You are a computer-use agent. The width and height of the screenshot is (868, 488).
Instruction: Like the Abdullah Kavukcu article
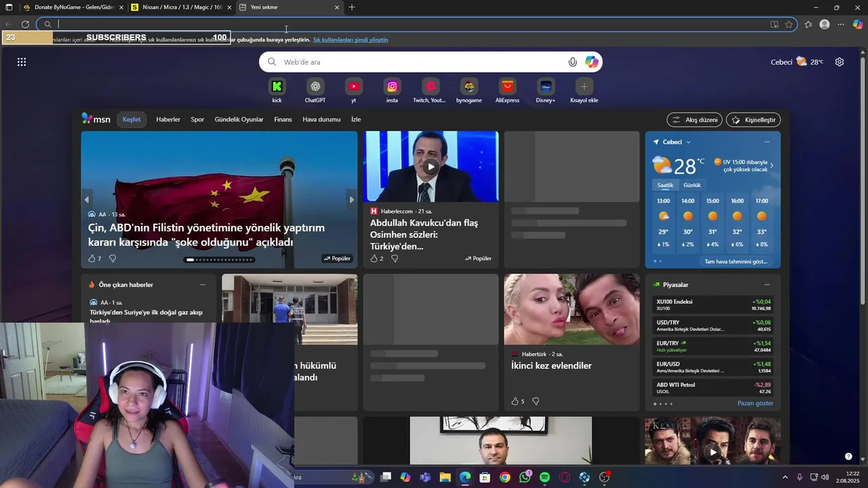tap(374, 258)
